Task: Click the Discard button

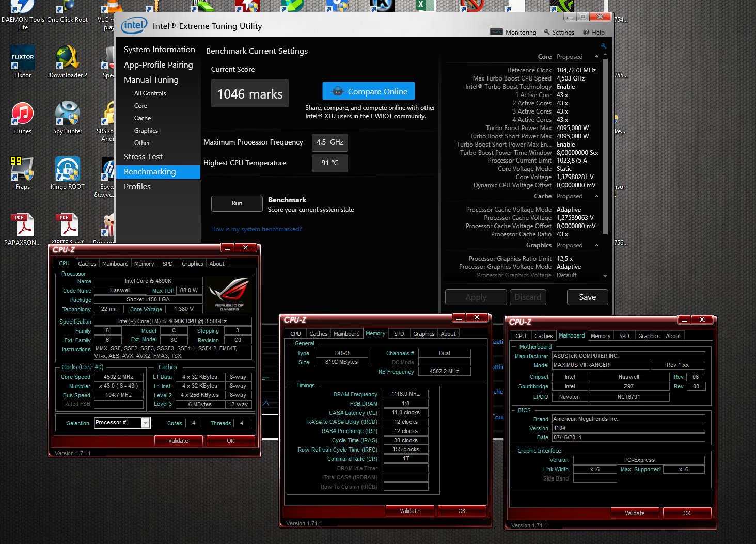Action: [x=528, y=297]
